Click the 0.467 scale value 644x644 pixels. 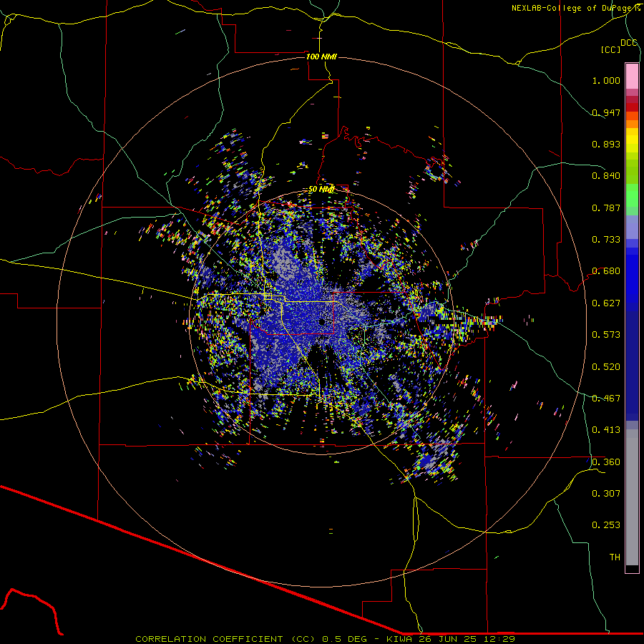click(606, 399)
